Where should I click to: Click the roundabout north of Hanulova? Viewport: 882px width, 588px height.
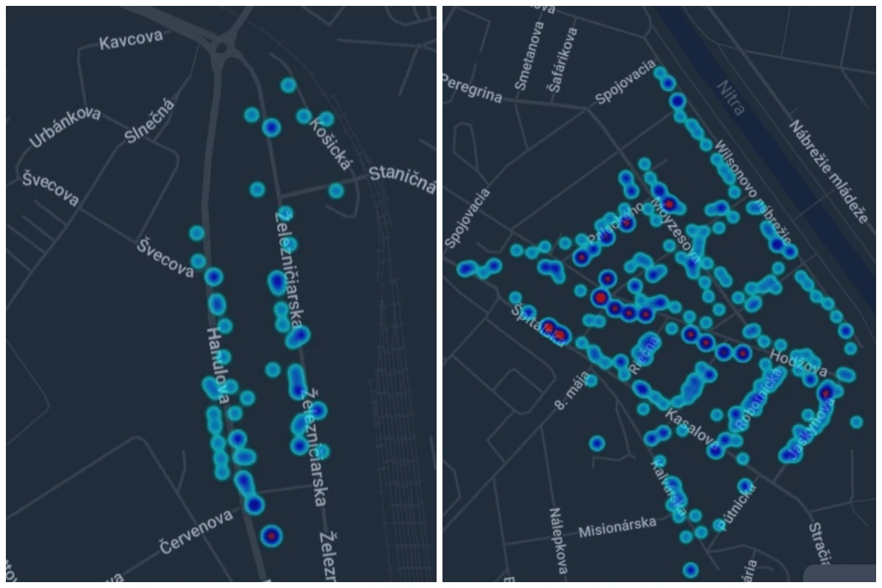pyautogui.click(x=221, y=50)
